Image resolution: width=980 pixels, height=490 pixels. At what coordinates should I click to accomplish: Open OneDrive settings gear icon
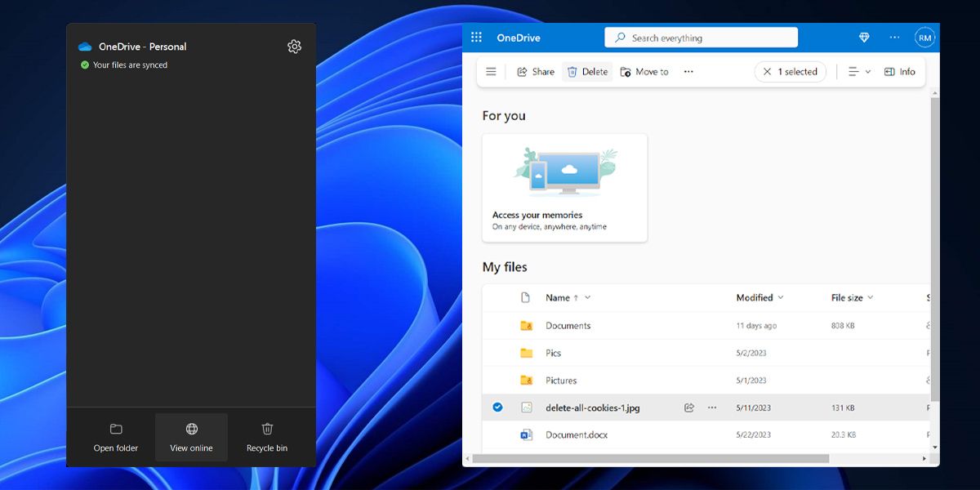pos(295,47)
